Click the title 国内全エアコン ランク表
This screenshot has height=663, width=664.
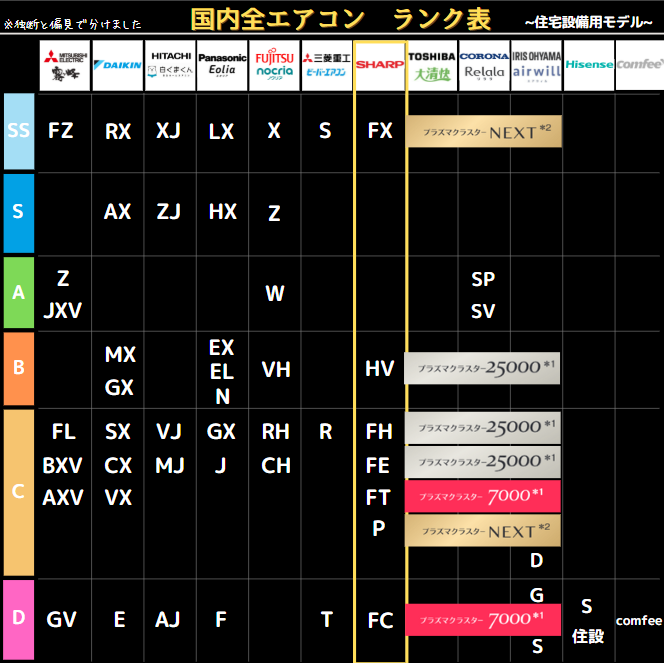[341, 19]
